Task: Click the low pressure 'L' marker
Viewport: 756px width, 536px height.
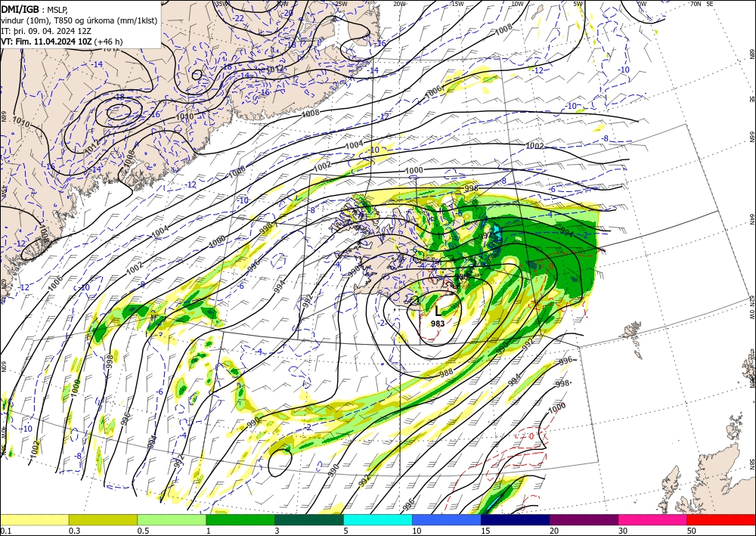Action: click(x=438, y=311)
